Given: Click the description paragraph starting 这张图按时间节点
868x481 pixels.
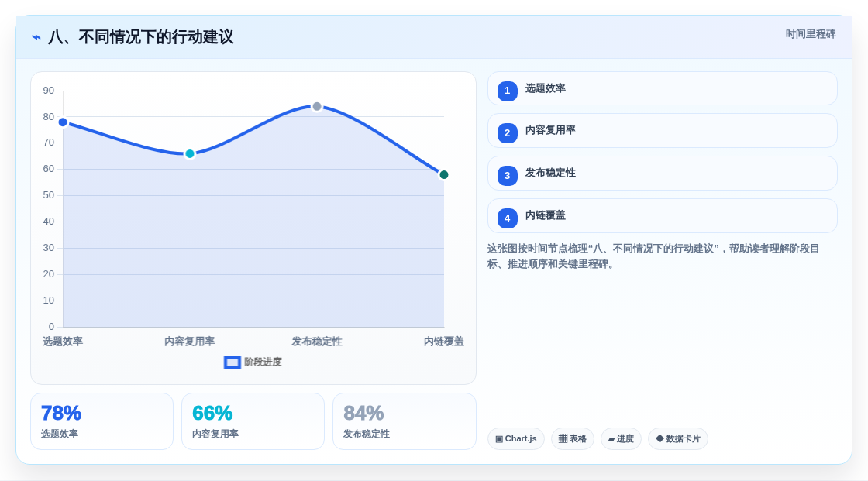Looking at the screenshot, I should [653, 256].
